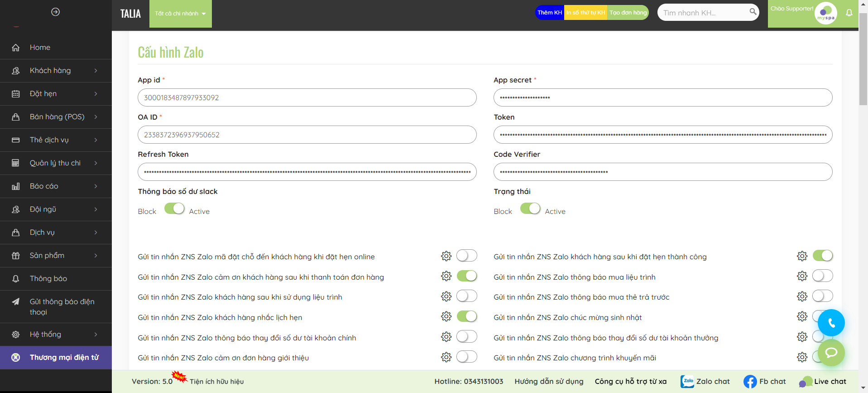Enable ZNS treatment purchase notification toggle
Image resolution: width=868 pixels, height=393 pixels.
(823, 276)
